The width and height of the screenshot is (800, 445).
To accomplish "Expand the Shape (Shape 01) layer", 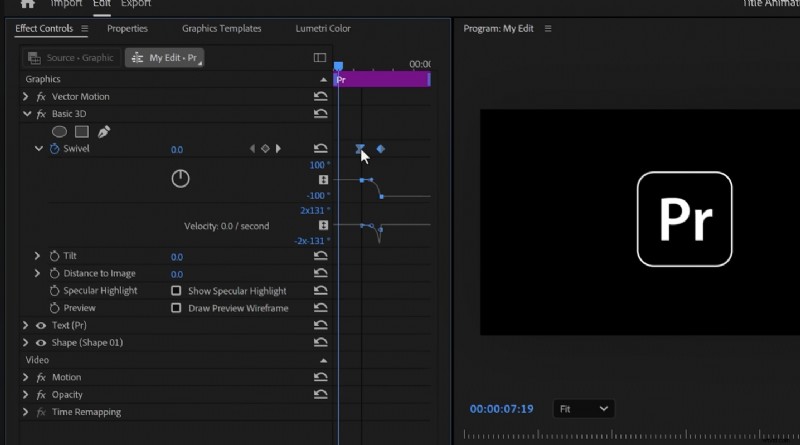I will 25,342.
